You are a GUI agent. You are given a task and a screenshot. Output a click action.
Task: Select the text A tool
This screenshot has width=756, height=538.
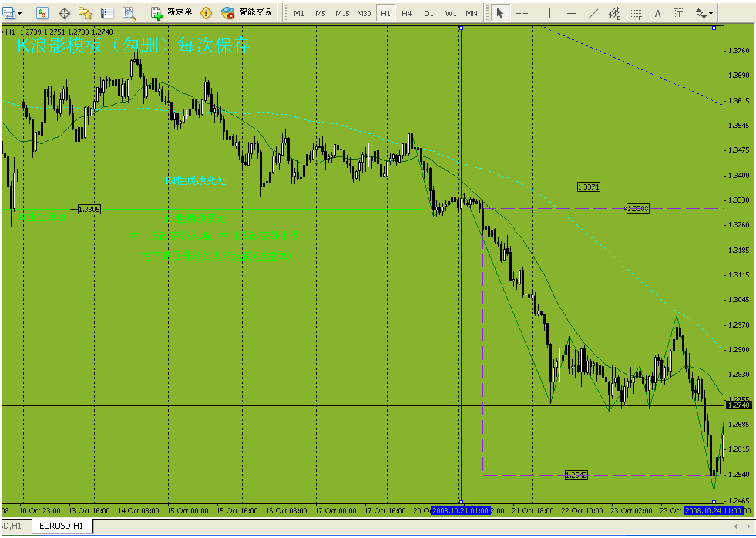(657, 14)
